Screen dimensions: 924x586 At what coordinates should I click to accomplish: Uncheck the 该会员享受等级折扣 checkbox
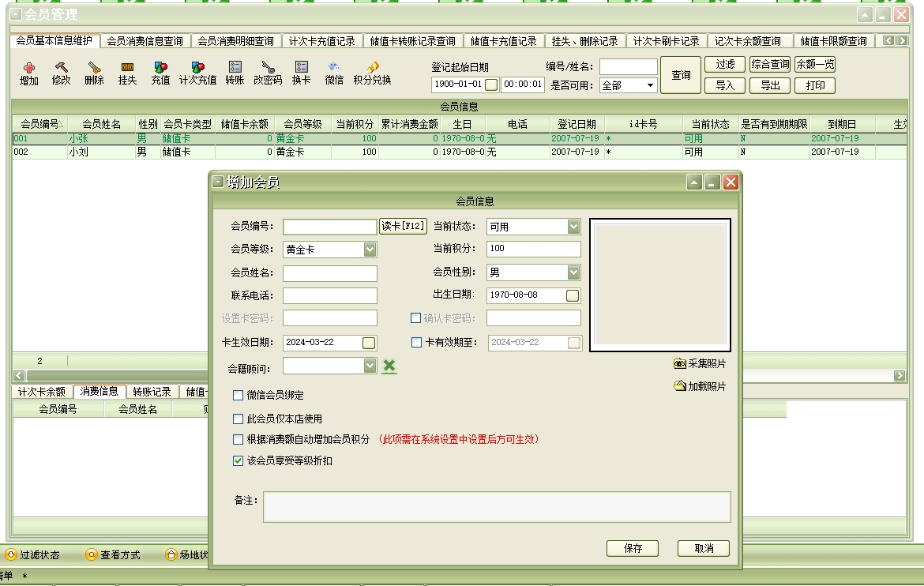point(239,461)
